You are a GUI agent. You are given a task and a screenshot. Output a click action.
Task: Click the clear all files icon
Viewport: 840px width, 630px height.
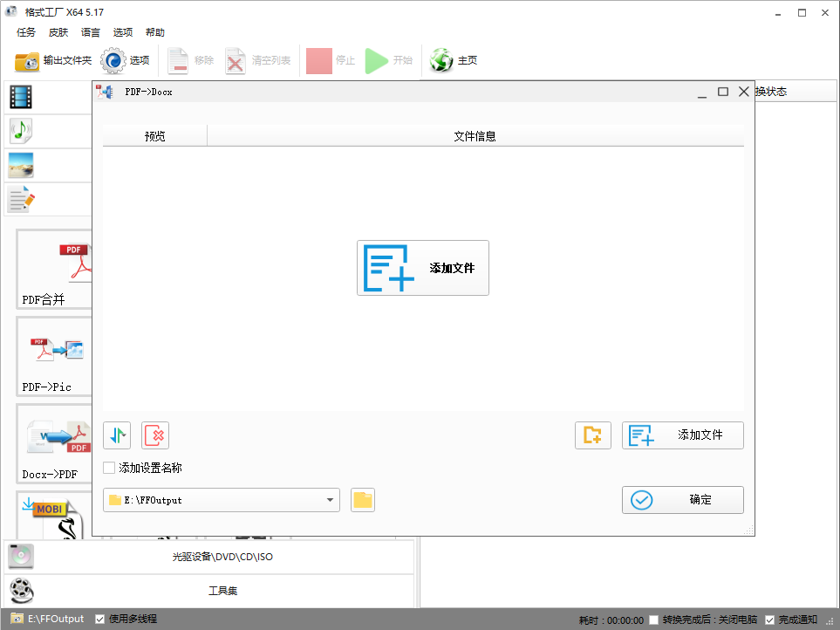tap(155, 435)
